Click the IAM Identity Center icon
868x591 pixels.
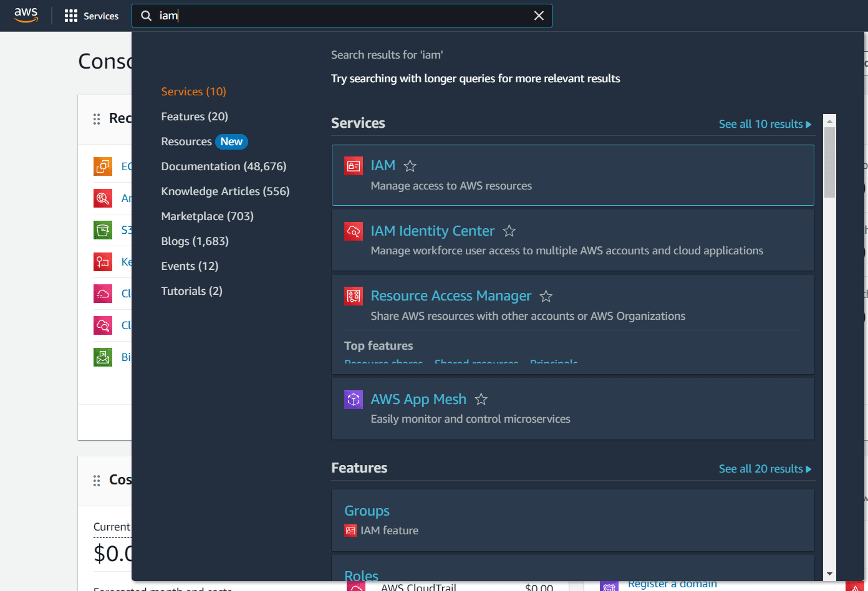coord(353,231)
